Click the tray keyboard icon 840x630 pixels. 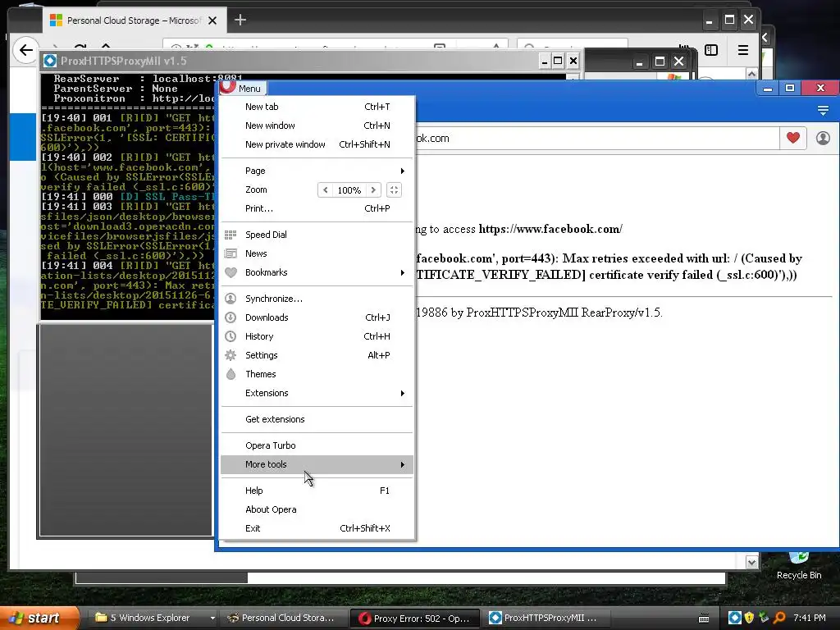coord(704,619)
